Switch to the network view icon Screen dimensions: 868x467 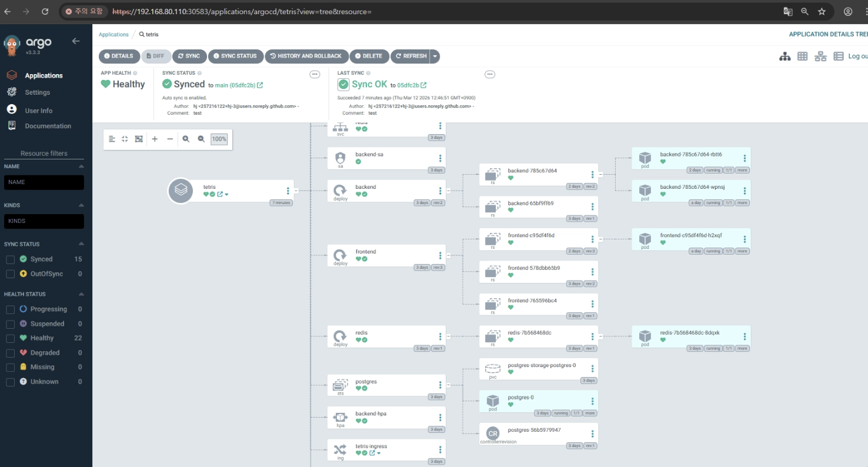pos(820,56)
